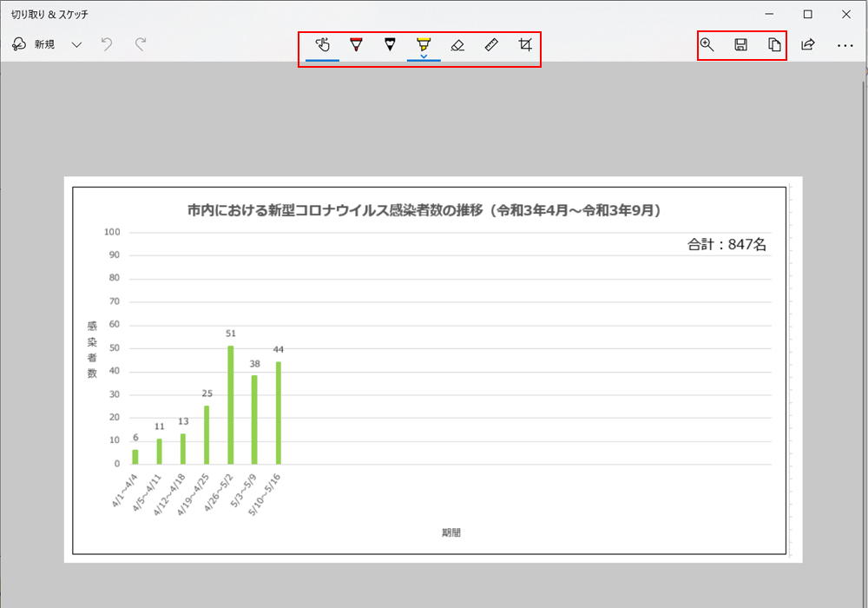Toggle touch writing mode
868x608 pixels.
(x=321, y=44)
